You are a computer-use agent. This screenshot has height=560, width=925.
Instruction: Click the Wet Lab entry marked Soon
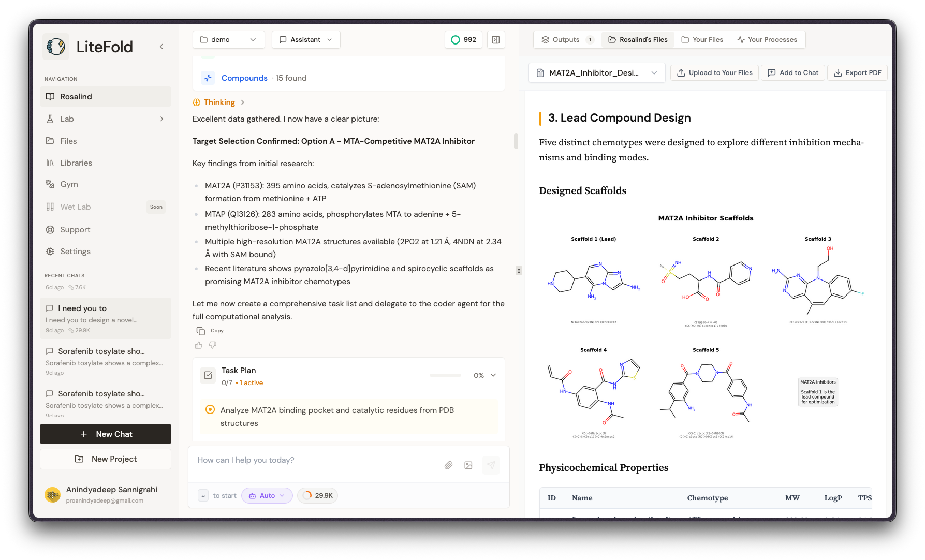pos(75,207)
